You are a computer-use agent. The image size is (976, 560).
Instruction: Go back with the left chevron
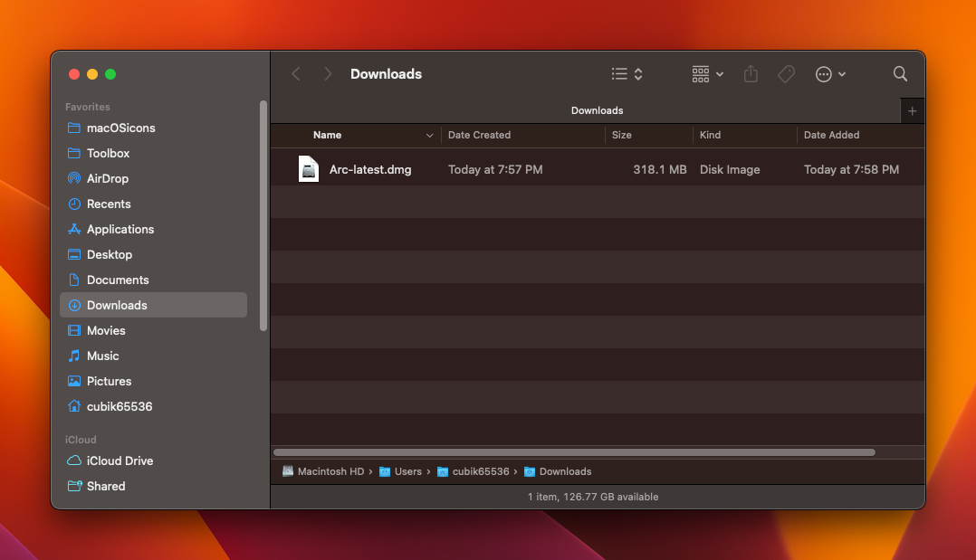[x=296, y=74]
